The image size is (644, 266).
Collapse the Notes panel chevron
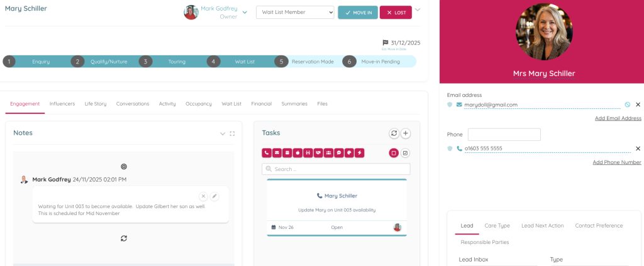tap(222, 133)
